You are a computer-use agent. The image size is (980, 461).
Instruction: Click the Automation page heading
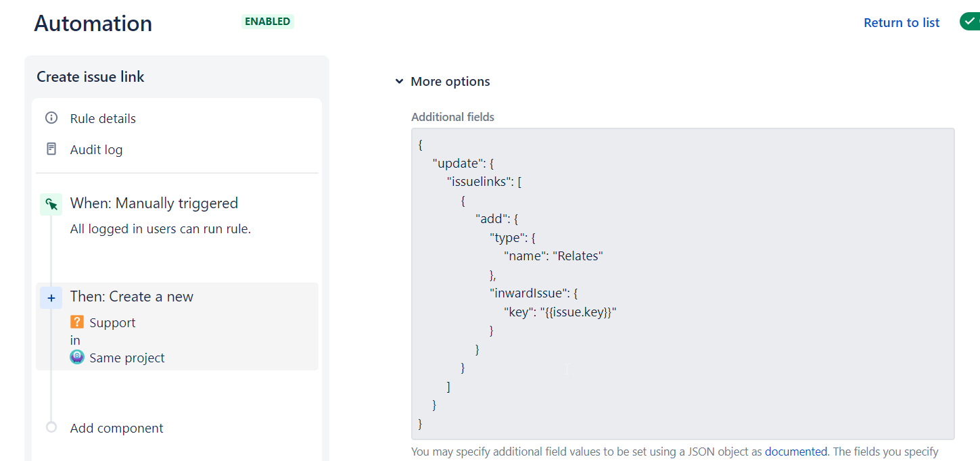93,23
